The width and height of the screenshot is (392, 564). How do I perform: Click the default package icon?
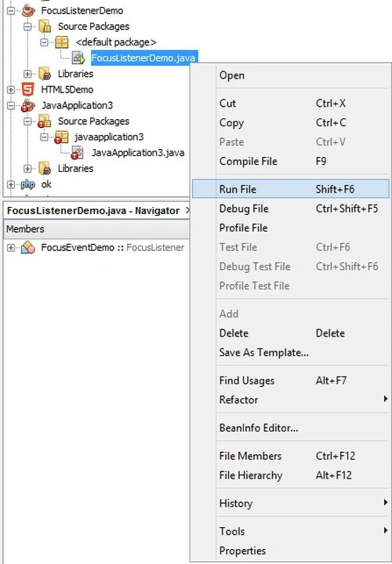(61, 42)
